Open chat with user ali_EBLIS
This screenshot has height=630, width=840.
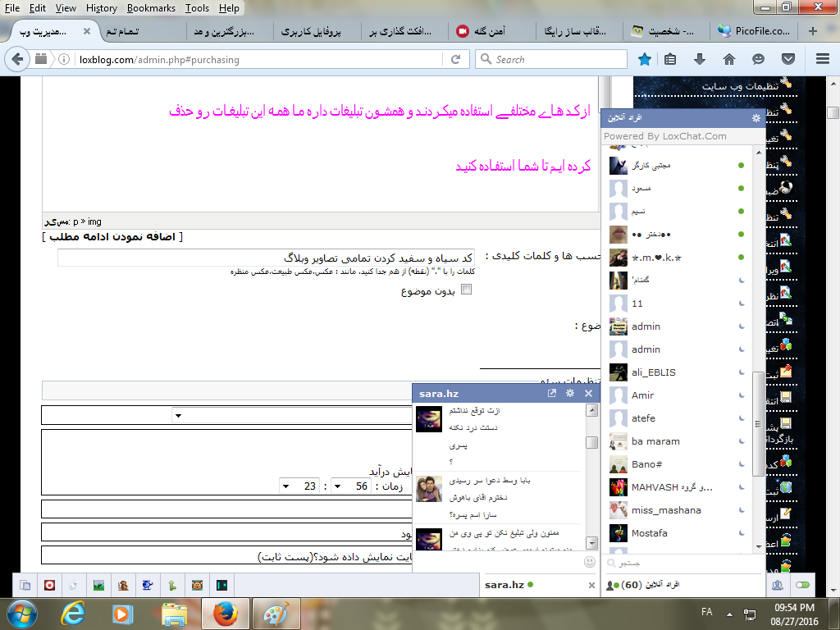point(678,372)
